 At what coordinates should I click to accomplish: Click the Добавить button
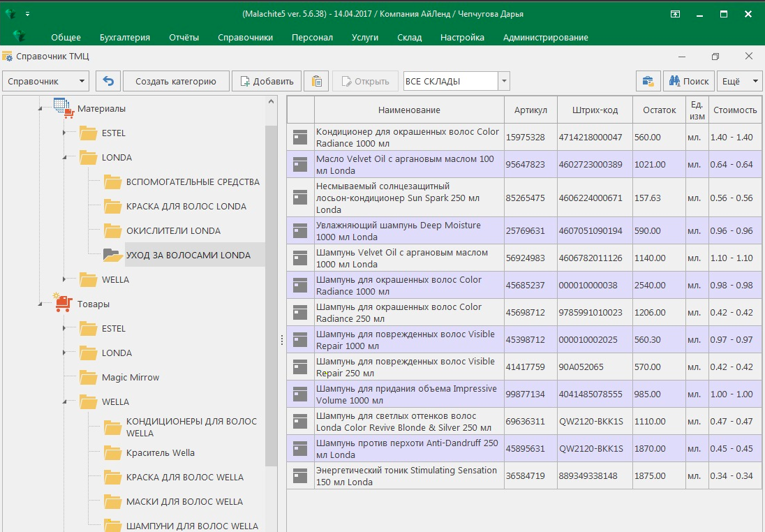pyautogui.click(x=267, y=81)
